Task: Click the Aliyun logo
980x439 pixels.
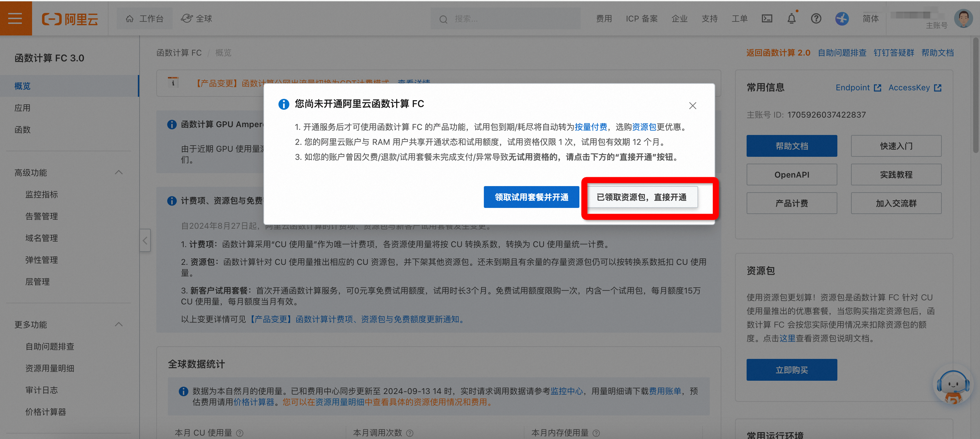Action: click(70, 19)
